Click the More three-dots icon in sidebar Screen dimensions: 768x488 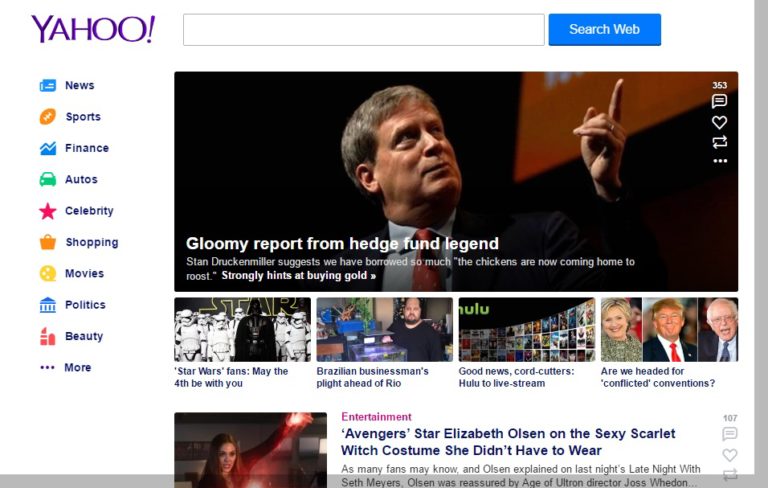48,367
